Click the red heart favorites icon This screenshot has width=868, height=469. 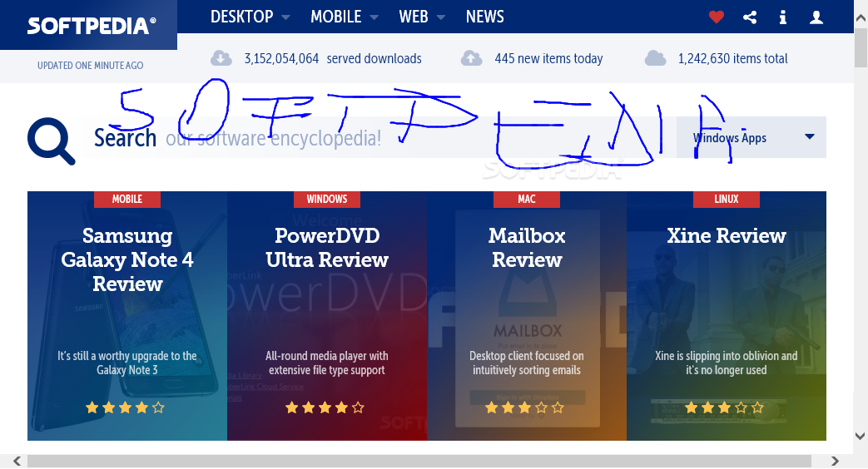point(717,17)
